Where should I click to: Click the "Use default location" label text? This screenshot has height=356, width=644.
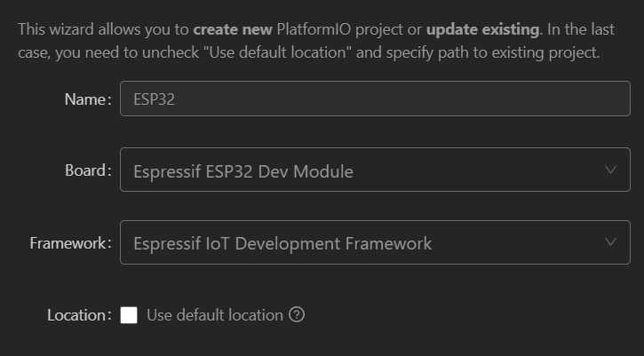pos(215,315)
